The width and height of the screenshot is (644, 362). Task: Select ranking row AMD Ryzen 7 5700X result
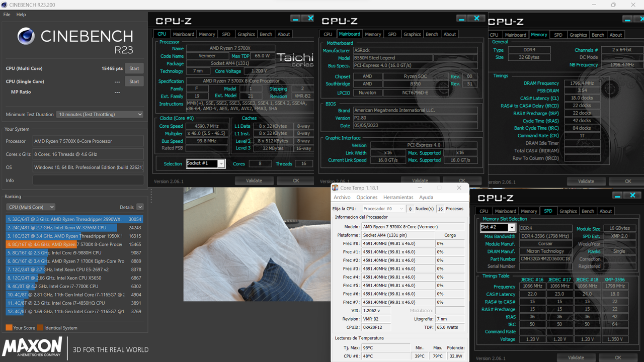pos(74,244)
